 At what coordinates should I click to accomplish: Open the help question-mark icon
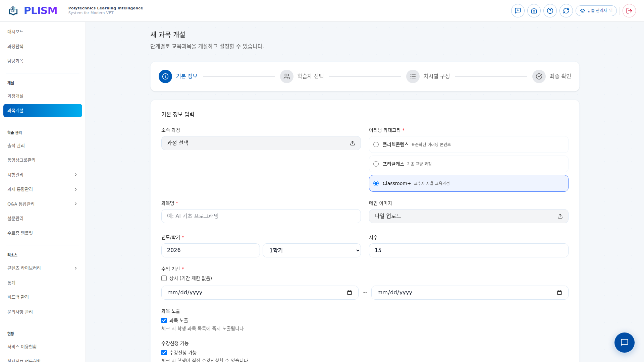point(550,10)
